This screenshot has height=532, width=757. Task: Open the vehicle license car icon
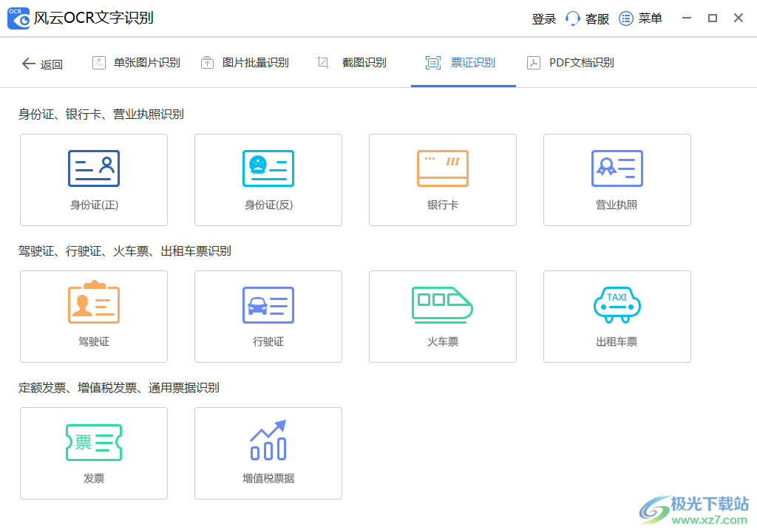[x=268, y=305]
